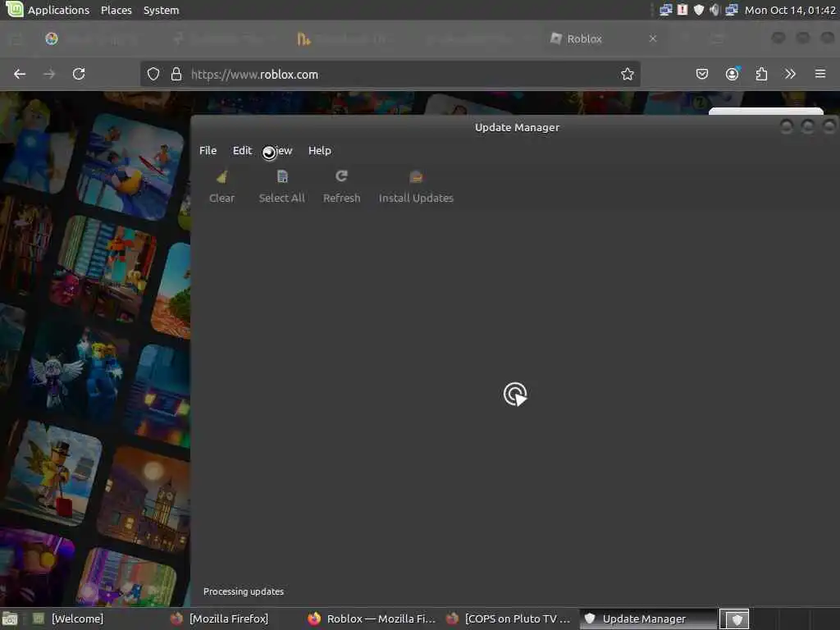Open the Firefox hamburger application menu
The image size is (840, 630).
820,74
